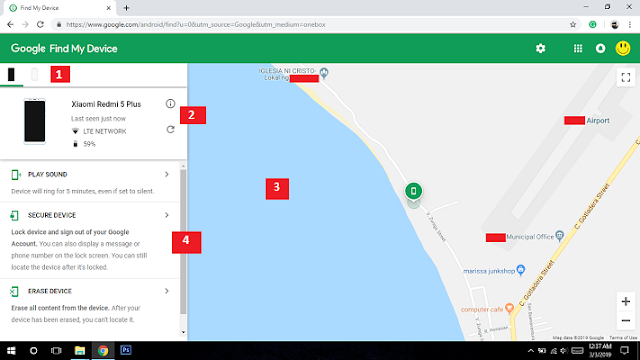The width and height of the screenshot is (640, 360).
Task: Open the smiley account avatar
Action: pos(623,49)
